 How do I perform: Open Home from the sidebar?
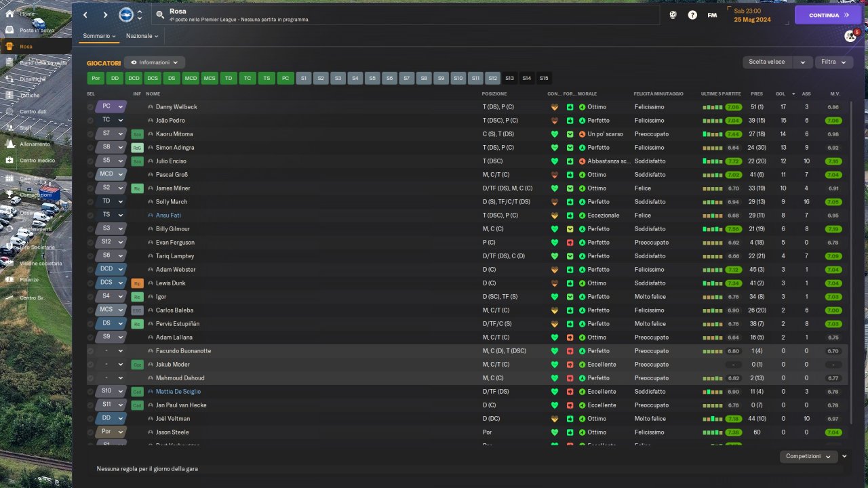click(x=27, y=14)
